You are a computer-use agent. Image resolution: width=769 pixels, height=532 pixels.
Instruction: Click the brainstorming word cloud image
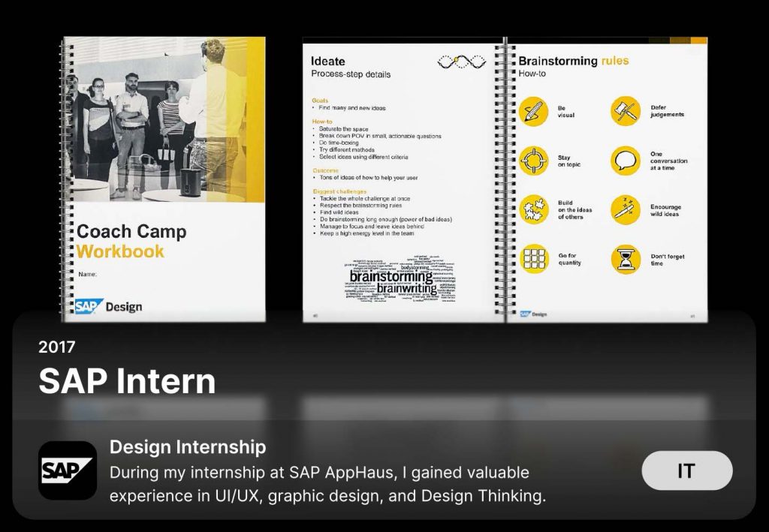click(400, 278)
